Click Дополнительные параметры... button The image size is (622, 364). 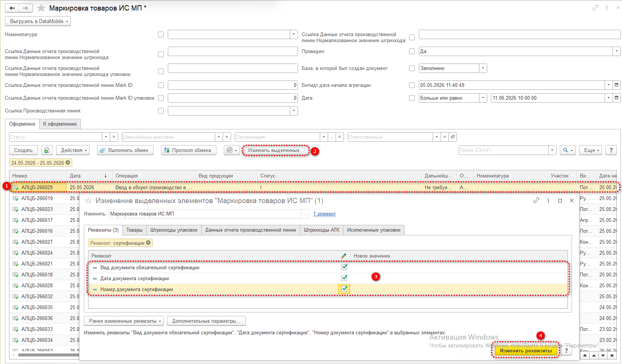click(206, 321)
